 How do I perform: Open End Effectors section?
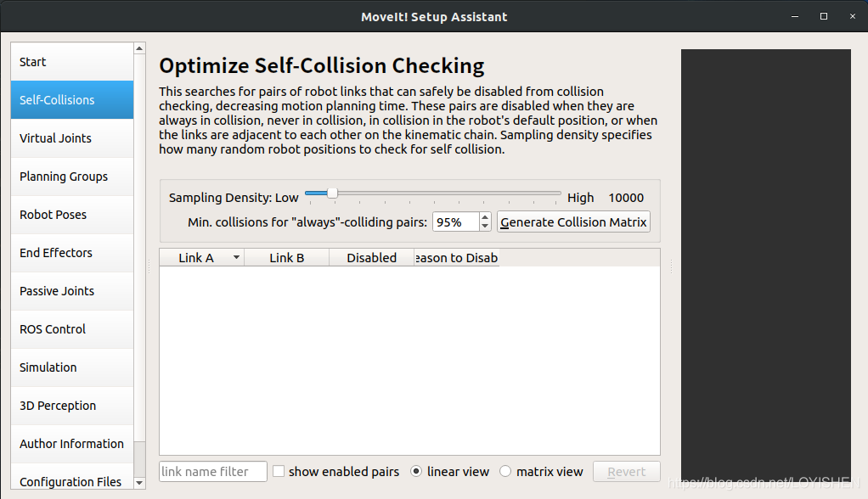[x=72, y=252]
